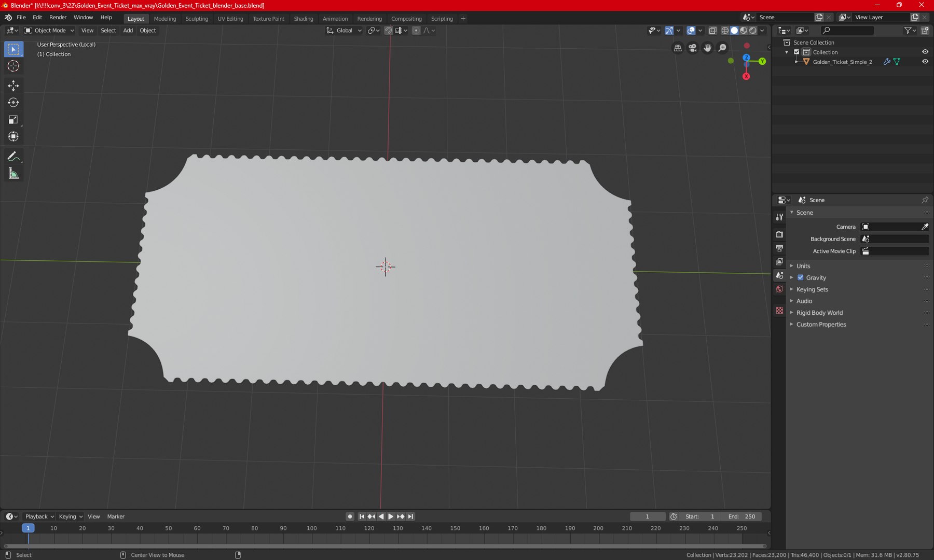The height and width of the screenshot is (560, 934).
Task: Open Active Tool properties tab
Action: [779, 217]
